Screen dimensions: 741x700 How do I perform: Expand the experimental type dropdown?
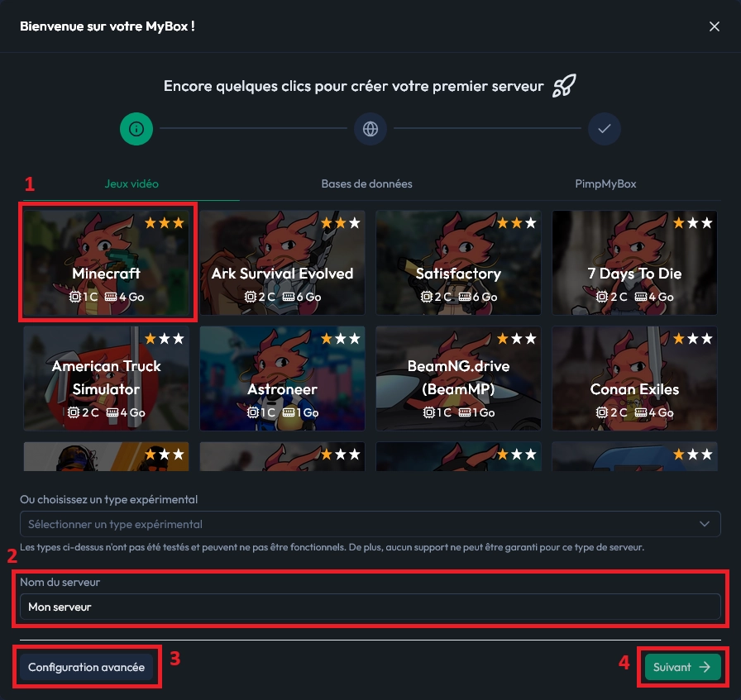[370, 524]
